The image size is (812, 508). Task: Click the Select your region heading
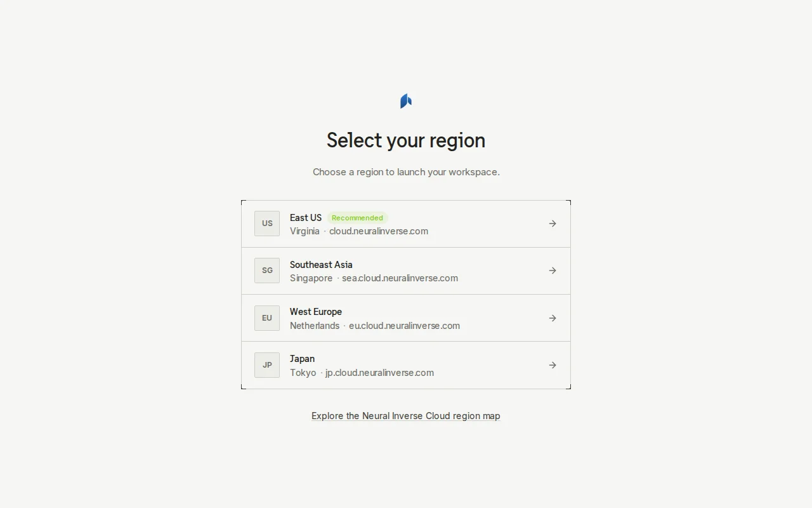tap(406, 140)
